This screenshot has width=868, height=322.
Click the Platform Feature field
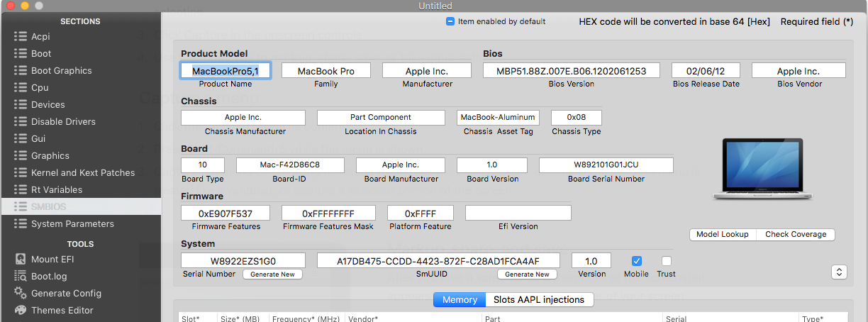[421, 213]
